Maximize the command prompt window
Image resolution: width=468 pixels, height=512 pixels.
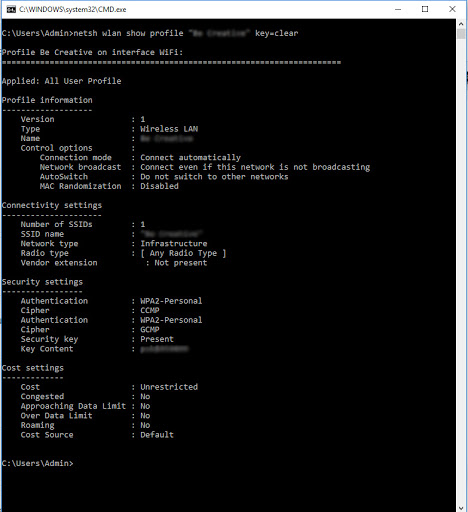tap(425, 9)
